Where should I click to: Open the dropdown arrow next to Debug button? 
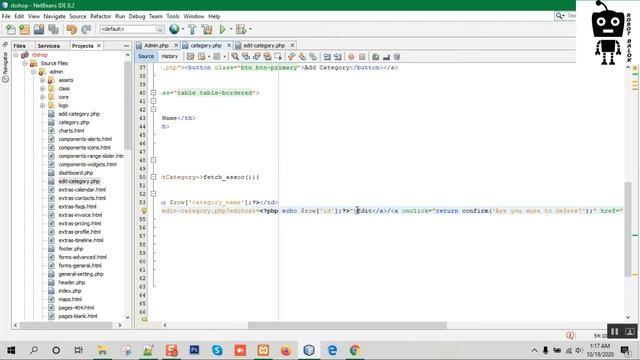250,29
